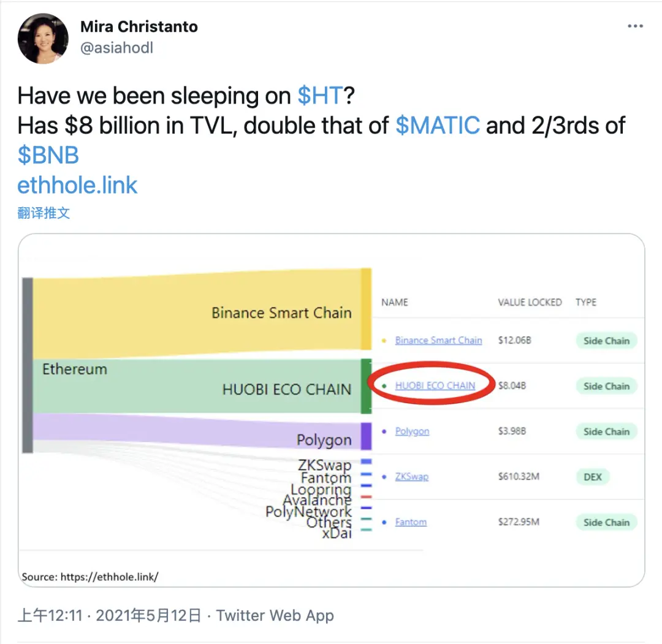Follow the ethhole.link URL
The image size is (662, 644).
point(77,185)
